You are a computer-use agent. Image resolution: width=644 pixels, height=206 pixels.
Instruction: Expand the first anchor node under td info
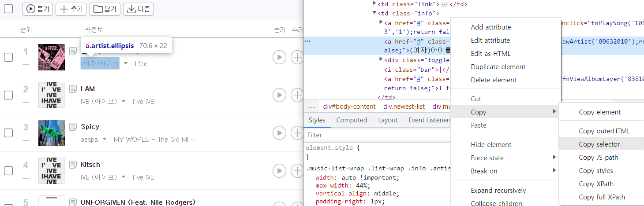(x=381, y=22)
